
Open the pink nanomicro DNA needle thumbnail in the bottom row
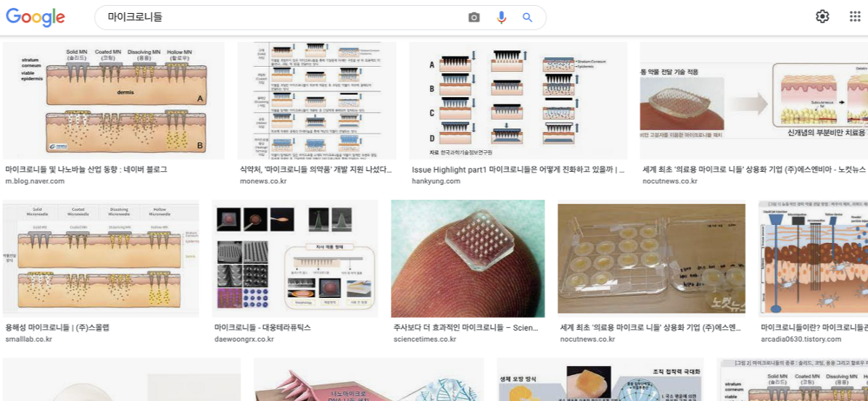point(368,379)
